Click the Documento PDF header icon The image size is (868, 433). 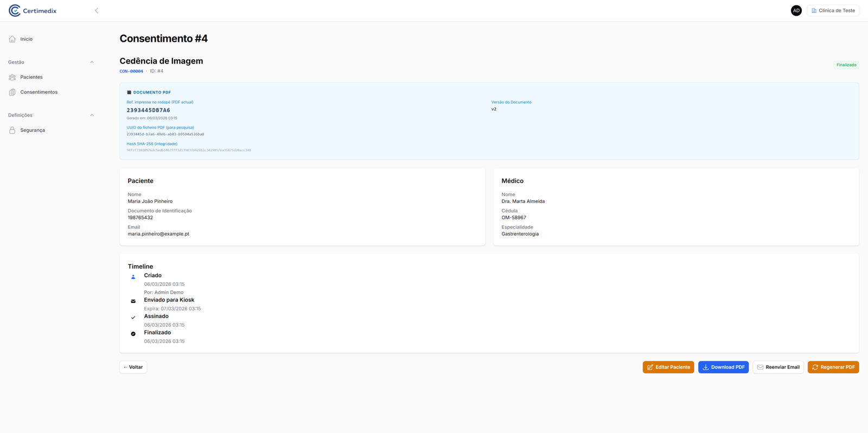(129, 92)
